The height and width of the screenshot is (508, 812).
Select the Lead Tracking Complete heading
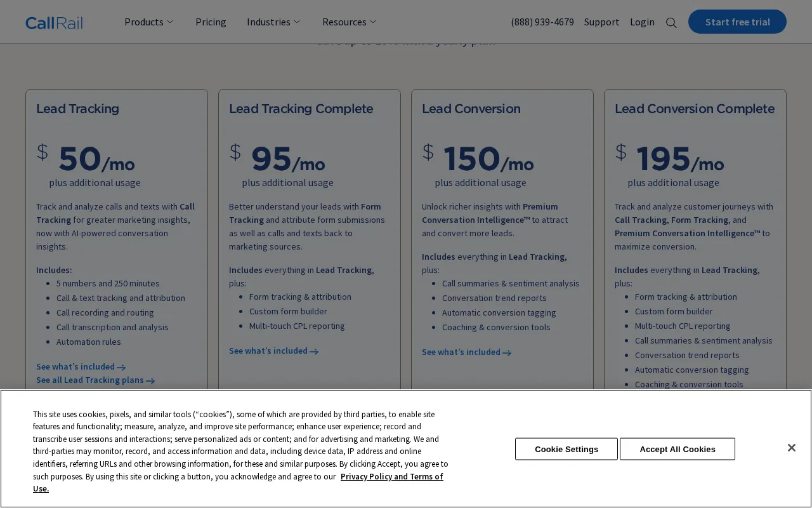point(301,109)
